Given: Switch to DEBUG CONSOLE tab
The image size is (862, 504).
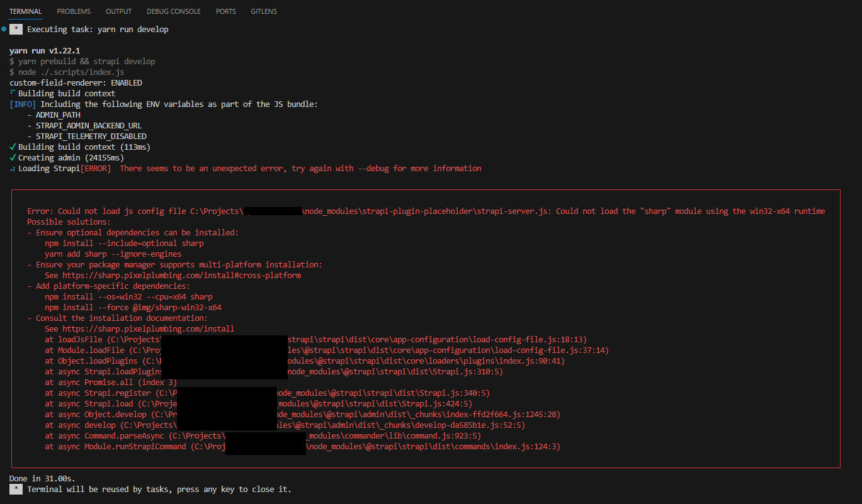Looking at the screenshot, I should coord(174,11).
